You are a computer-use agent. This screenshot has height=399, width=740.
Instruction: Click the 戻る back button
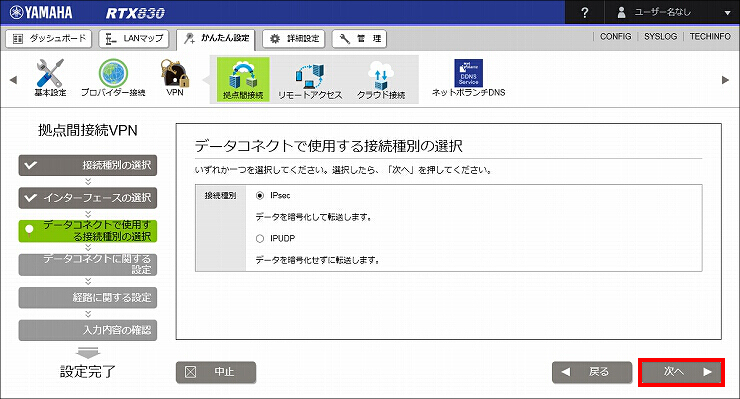[592, 372]
